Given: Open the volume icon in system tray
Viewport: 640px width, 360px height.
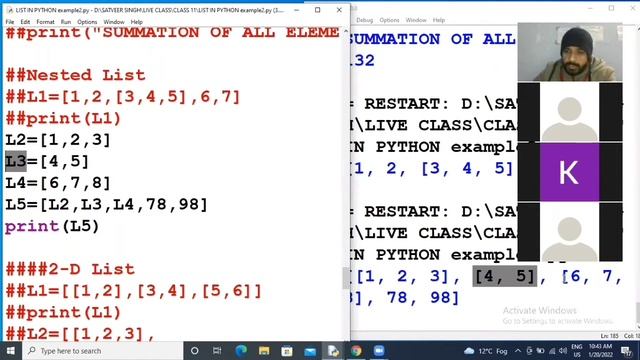Looking at the screenshot, I should [563, 351].
